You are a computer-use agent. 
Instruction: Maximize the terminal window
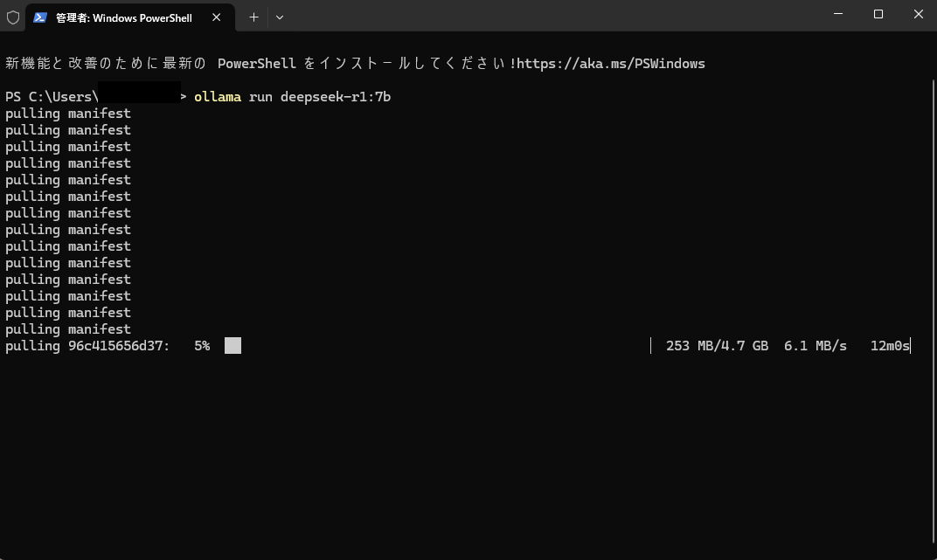tap(878, 15)
